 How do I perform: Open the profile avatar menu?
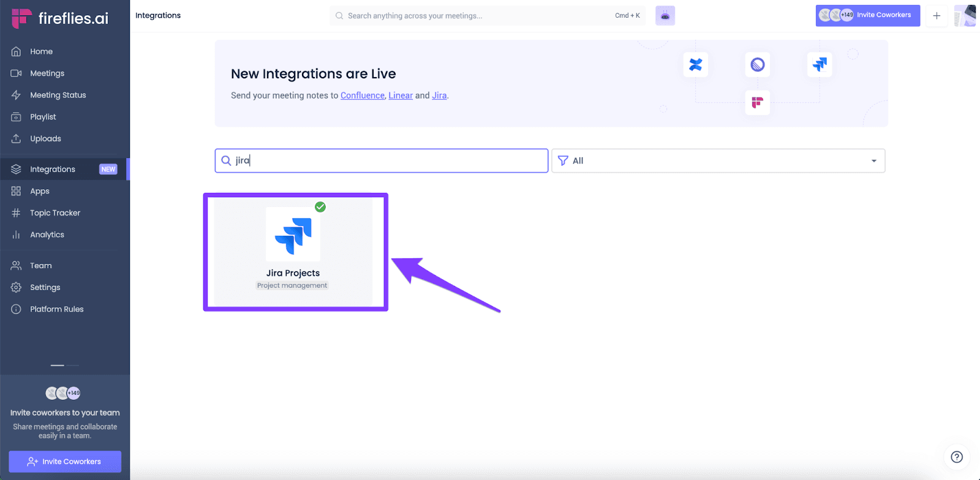coord(965,16)
